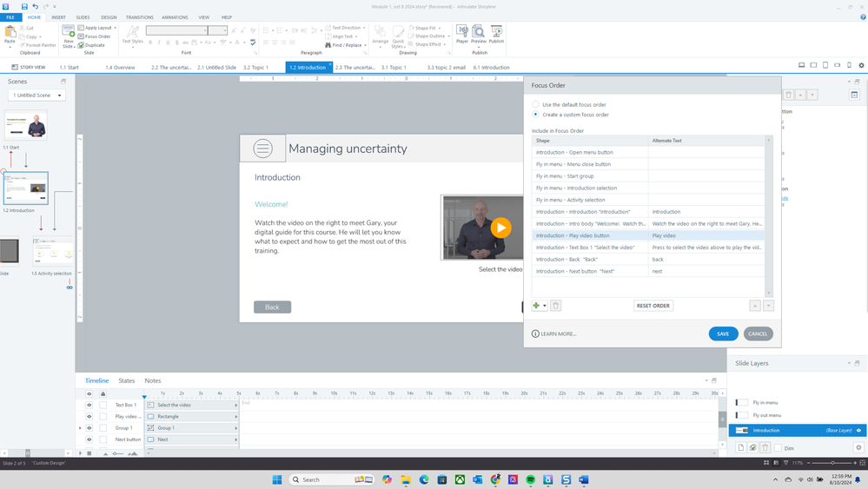The height and width of the screenshot is (489, 868).
Task: Open dropdown arrow beside green add button
Action: (545, 306)
